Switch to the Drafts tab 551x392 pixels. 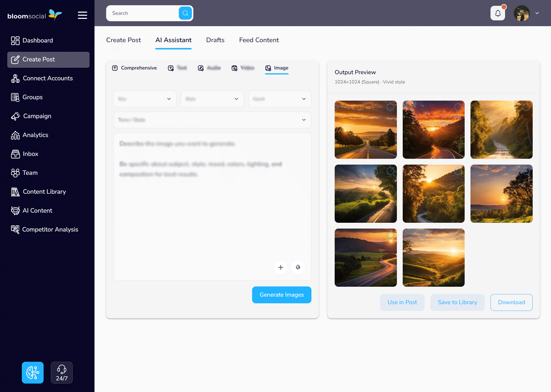coord(215,40)
